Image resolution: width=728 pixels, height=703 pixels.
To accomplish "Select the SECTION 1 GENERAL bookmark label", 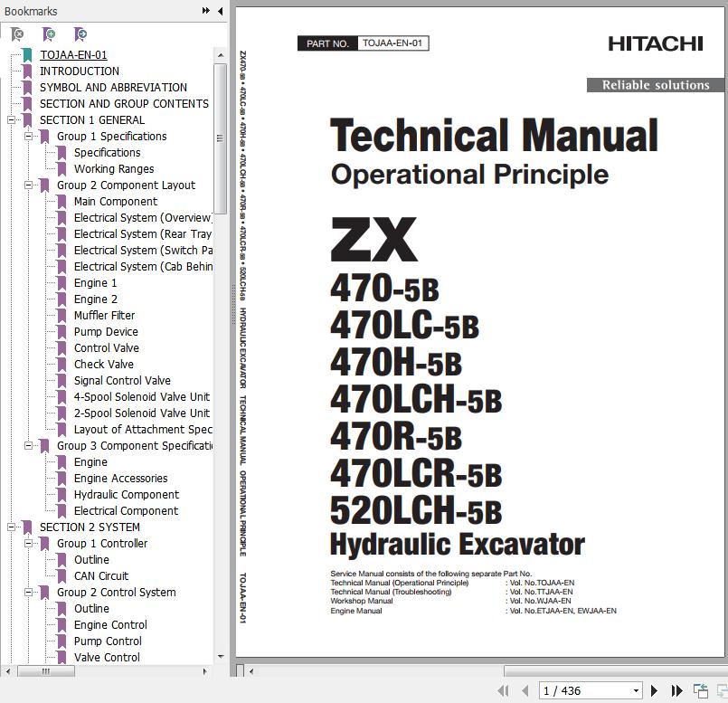I will pos(92,119).
